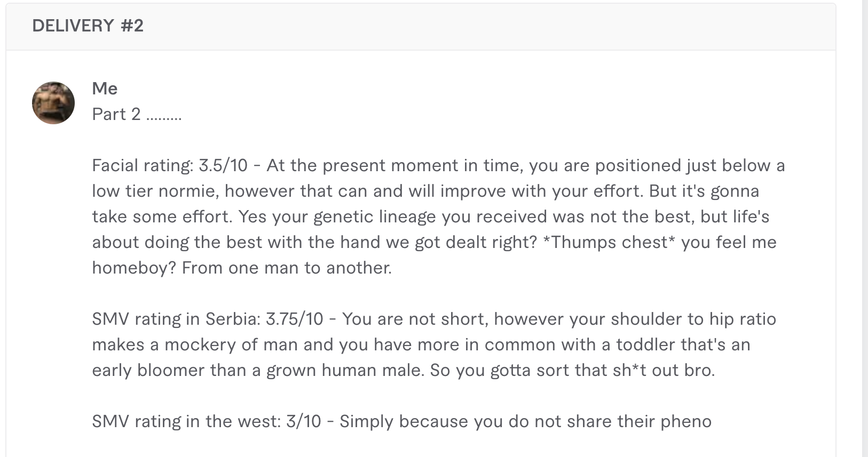Image resolution: width=868 pixels, height=457 pixels.
Task: Open the sender's profile picture thumbnail
Action: (x=53, y=103)
